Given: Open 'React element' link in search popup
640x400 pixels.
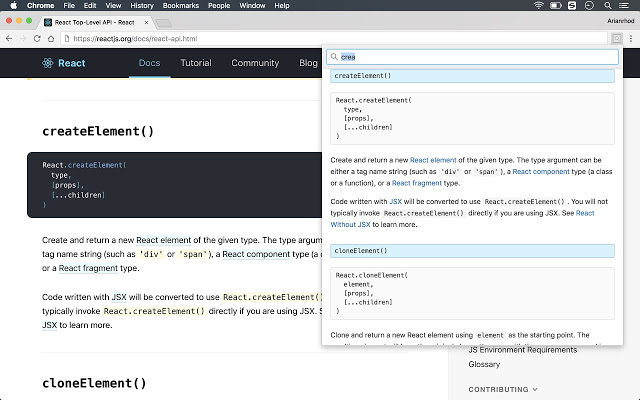Looking at the screenshot, I should (x=433, y=160).
